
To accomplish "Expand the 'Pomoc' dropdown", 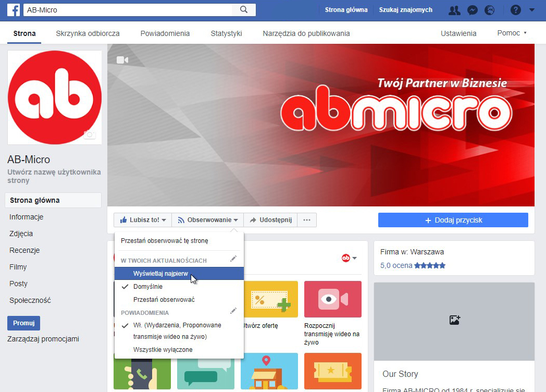I will click(x=512, y=33).
